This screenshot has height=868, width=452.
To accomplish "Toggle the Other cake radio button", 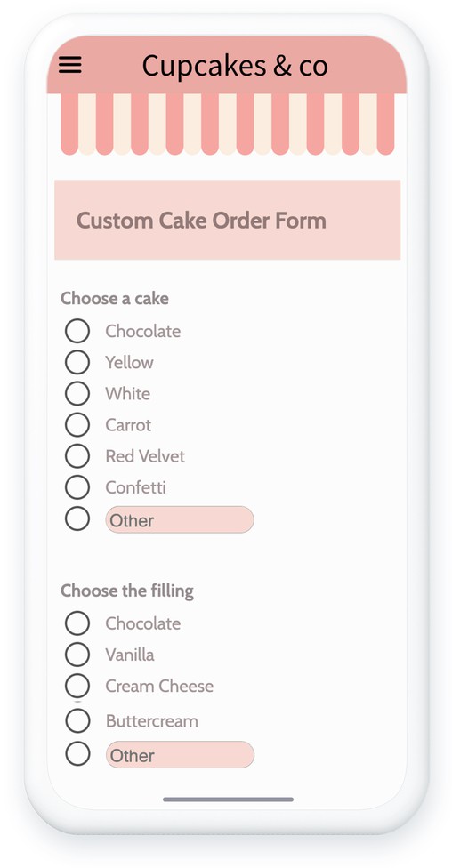I will (77, 518).
